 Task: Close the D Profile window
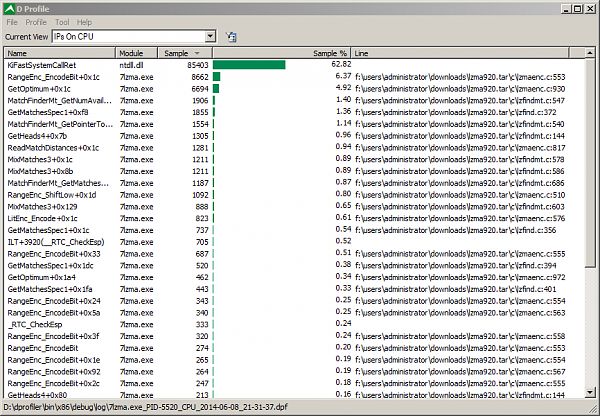tap(590, 9)
